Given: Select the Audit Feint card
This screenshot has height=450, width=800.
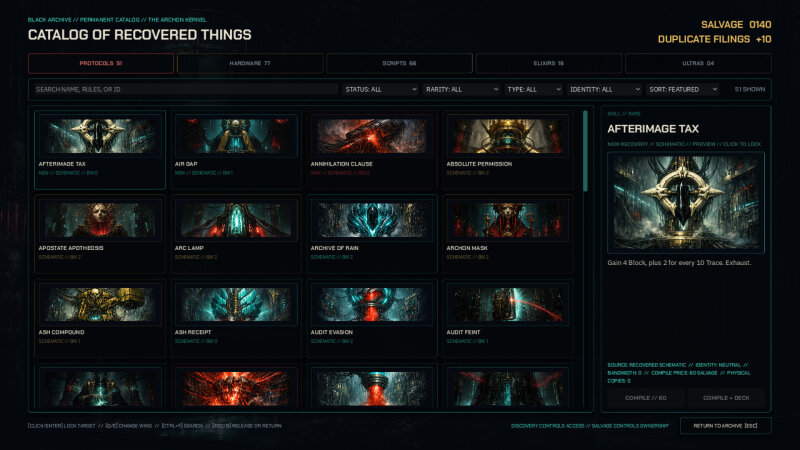Looking at the screenshot, I should tap(507, 318).
